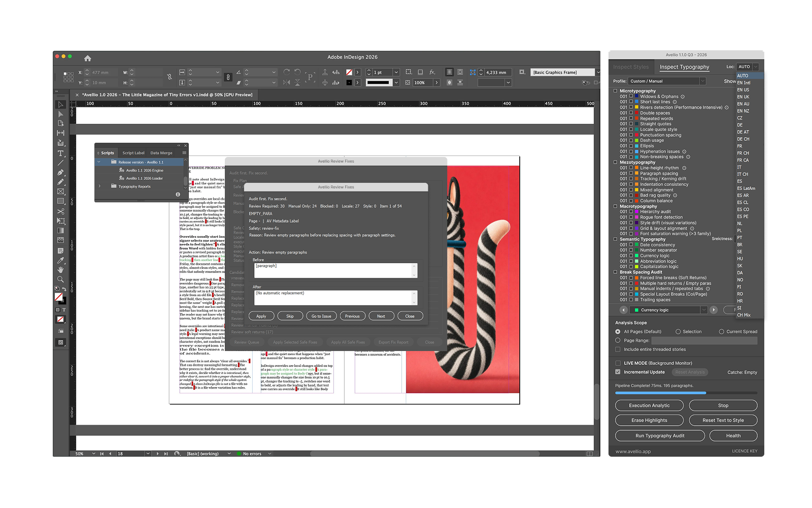
Task: Enable LIVE MODE background monitor checkbox
Action: 618,363
